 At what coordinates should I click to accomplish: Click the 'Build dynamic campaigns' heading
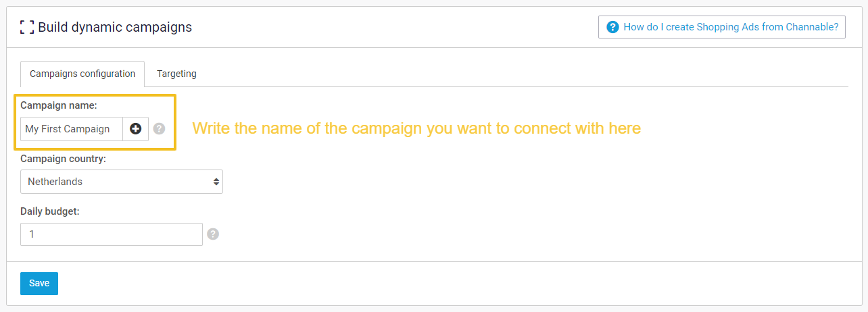coord(115,27)
